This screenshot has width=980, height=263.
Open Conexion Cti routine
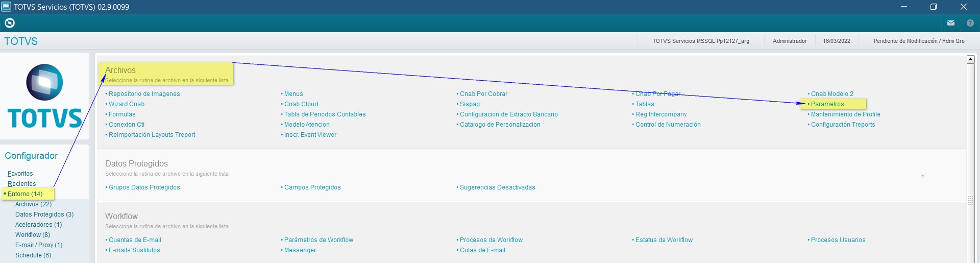pos(126,125)
